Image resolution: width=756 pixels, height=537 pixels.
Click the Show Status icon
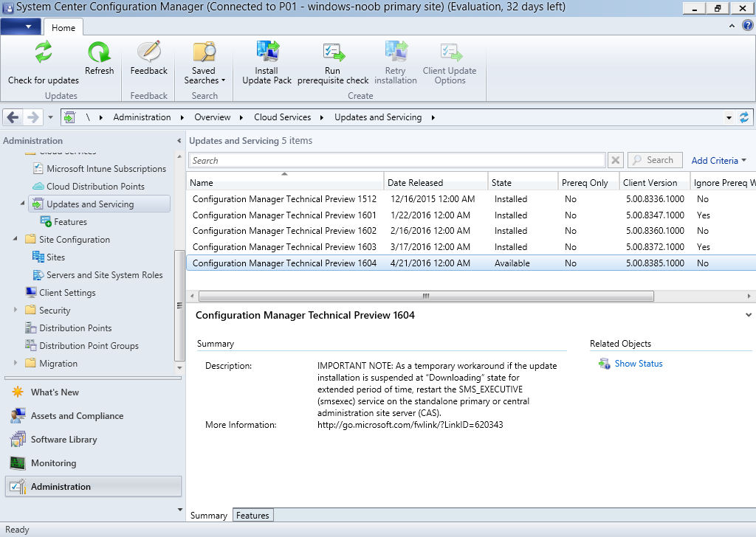point(604,364)
